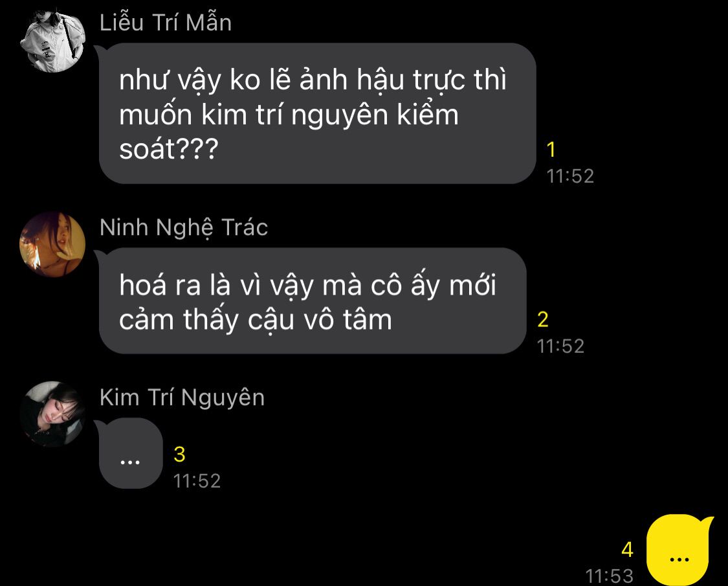728x586 pixels.
Task: Open Kim Trí Nguyên's profile avatar
Action: (x=52, y=414)
